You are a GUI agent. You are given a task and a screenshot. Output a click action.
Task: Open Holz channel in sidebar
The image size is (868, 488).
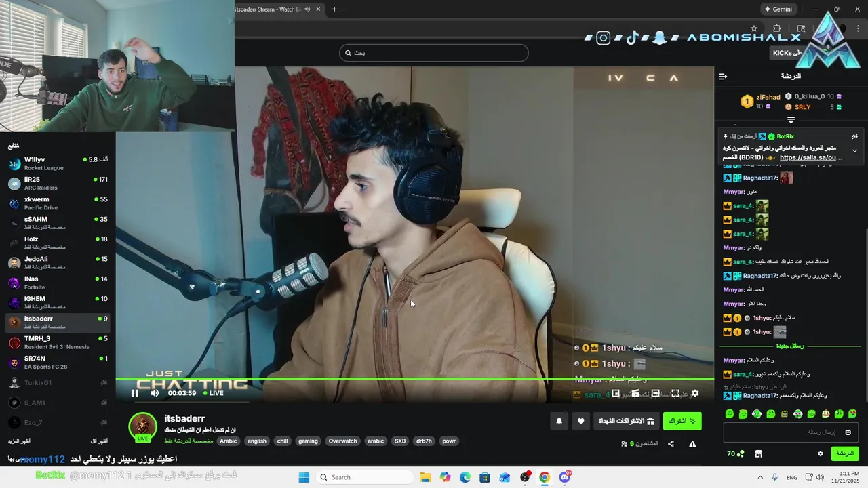(58, 243)
